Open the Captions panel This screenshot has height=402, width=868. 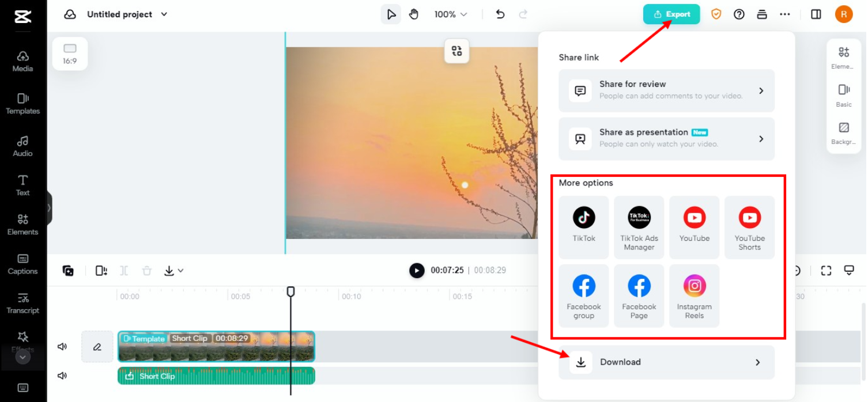(22, 264)
